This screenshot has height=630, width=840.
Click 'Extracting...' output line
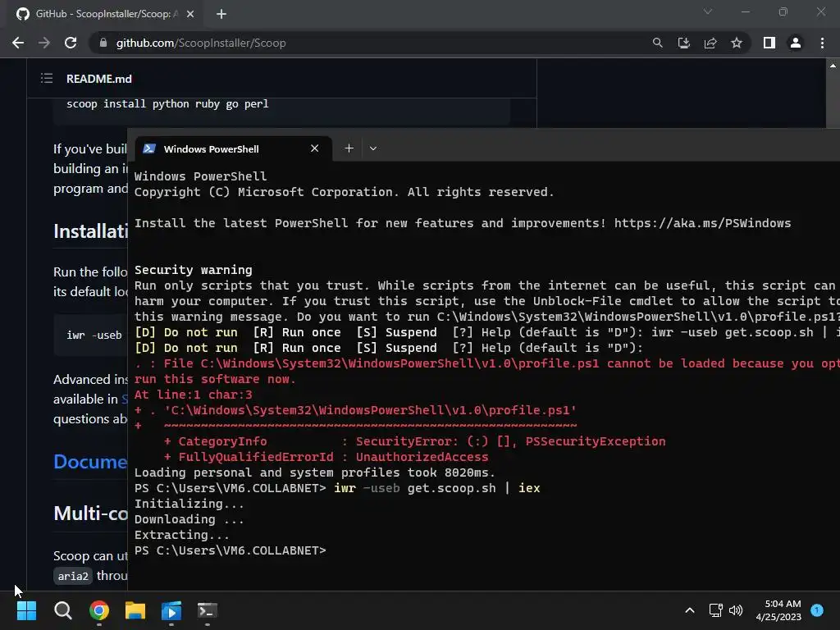pyautogui.click(x=181, y=535)
